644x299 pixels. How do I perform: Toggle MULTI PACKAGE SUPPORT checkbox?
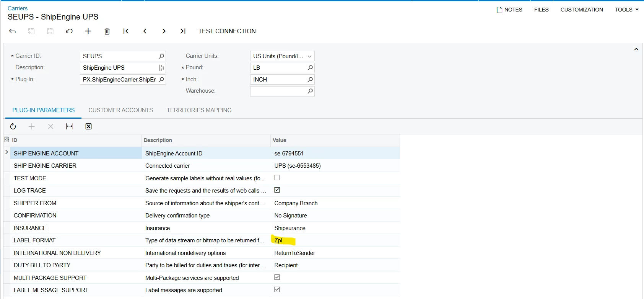(277, 277)
